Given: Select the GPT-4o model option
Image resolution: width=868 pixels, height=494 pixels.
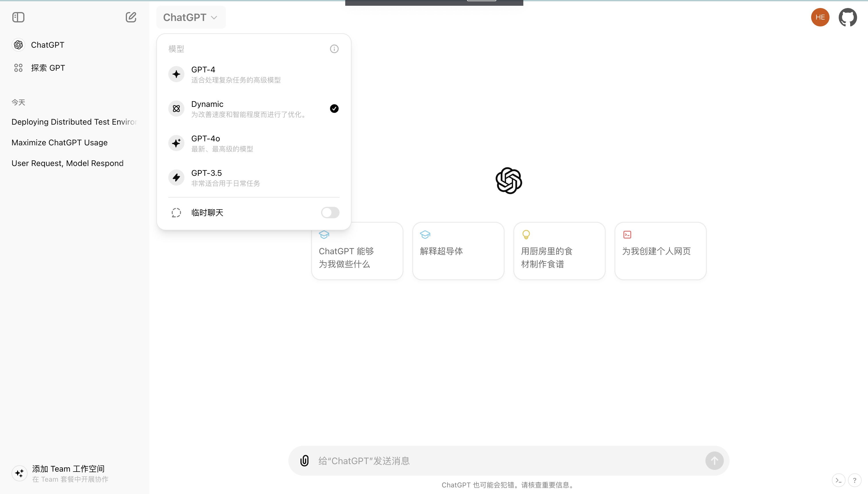Looking at the screenshot, I should pyautogui.click(x=254, y=144).
